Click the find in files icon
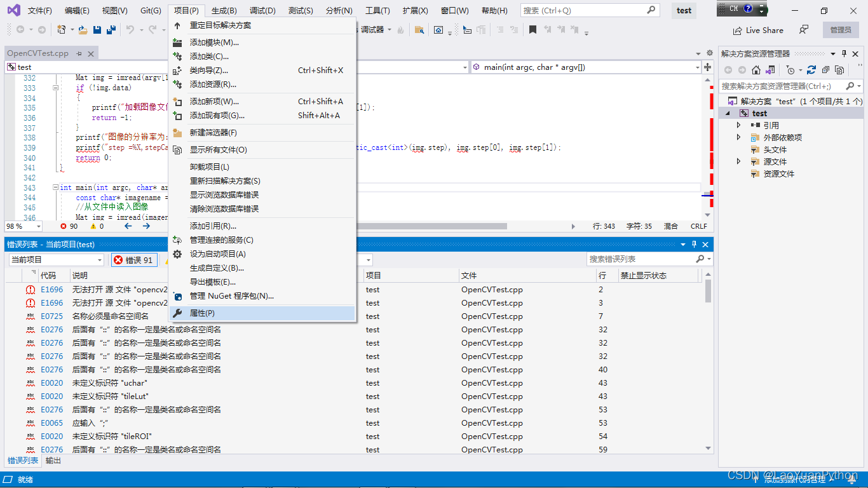 point(419,30)
